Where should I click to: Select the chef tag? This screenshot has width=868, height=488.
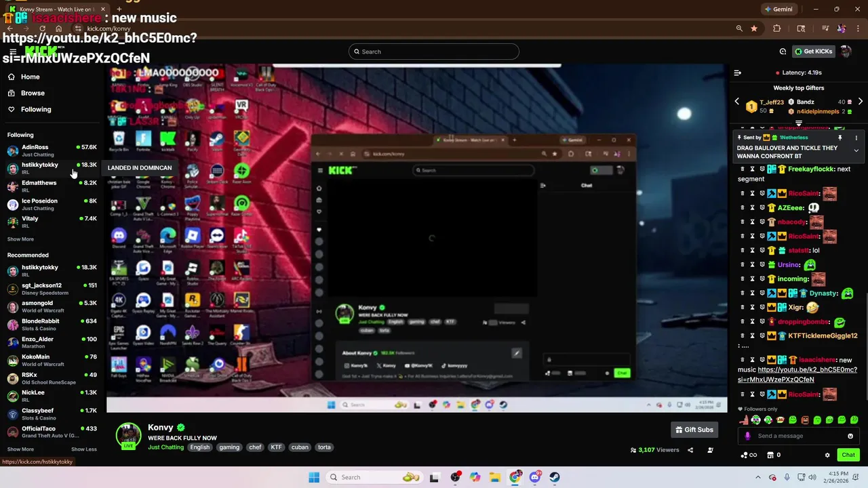pyautogui.click(x=255, y=447)
